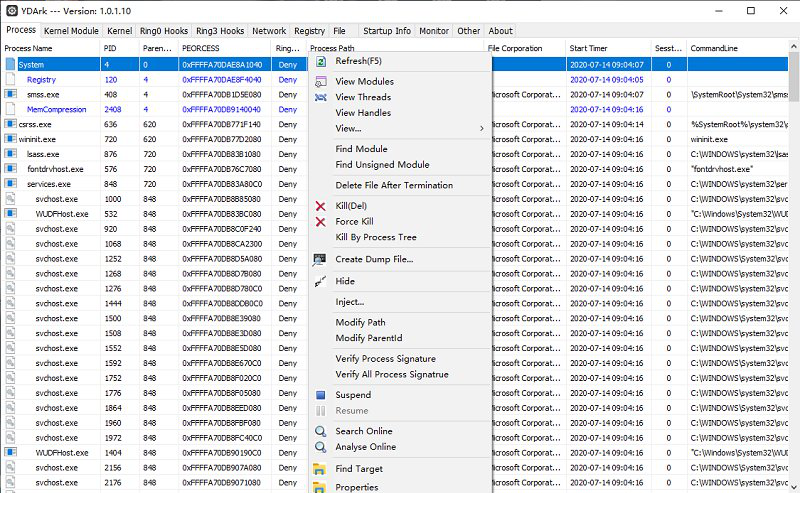Select Find Unsigned Module entry
This screenshot has height=512, width=800.
coord(382,165)
